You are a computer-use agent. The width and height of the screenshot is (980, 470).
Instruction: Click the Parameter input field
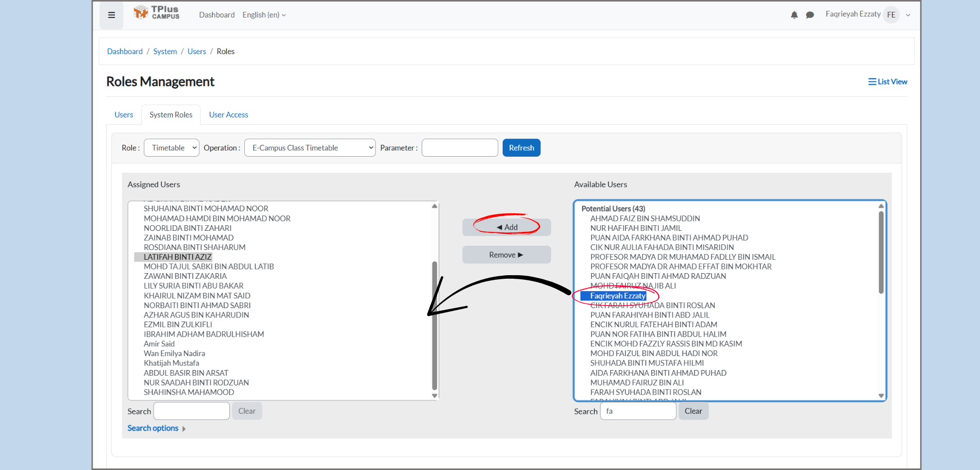pos(460,148)
